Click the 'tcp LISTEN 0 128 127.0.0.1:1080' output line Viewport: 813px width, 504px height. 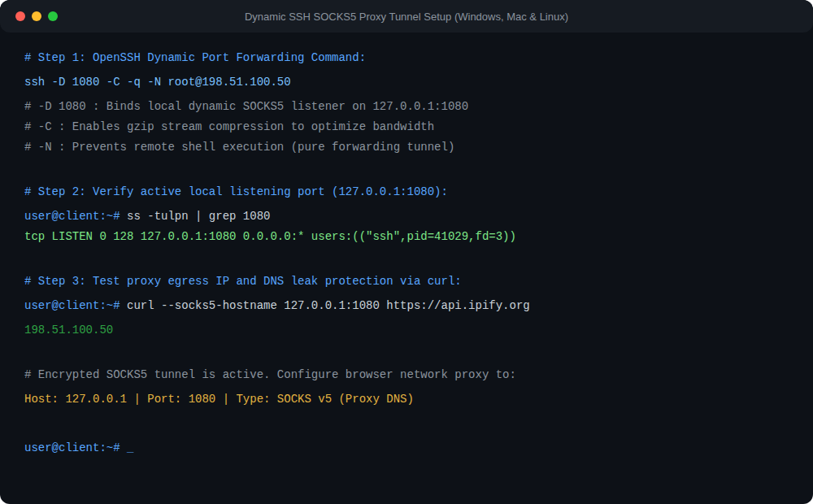click(x=270, y=237)
